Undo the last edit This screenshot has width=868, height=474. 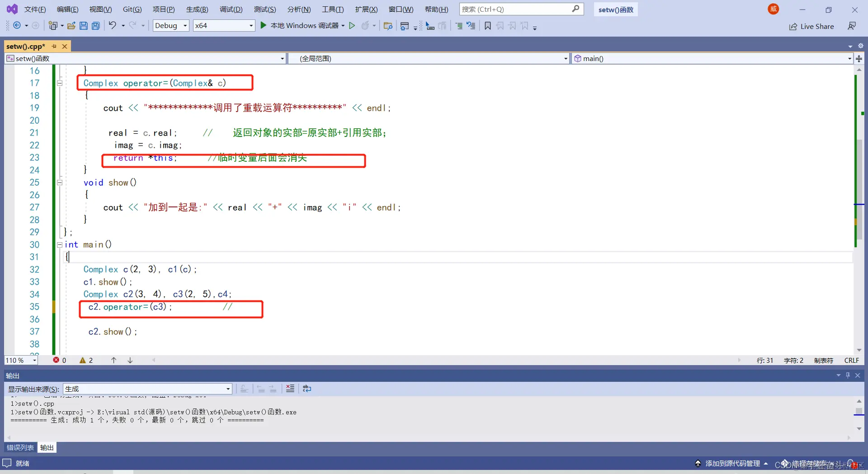(113, 26)
